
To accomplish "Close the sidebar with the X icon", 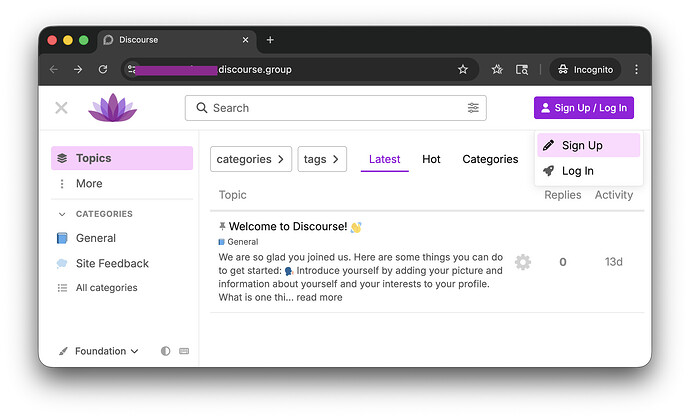I will 61,108.
